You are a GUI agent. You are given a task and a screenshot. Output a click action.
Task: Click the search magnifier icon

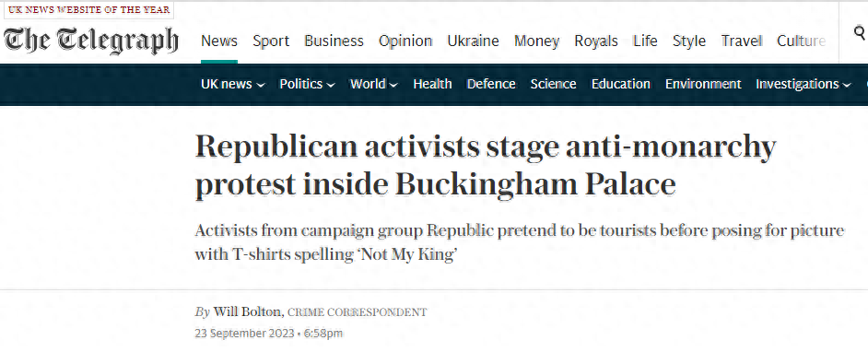[860, 34]
